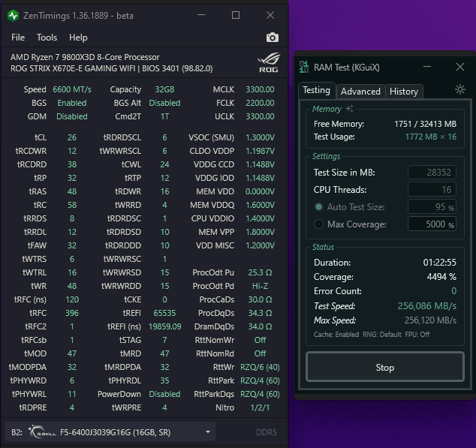
Task: Click the tCL value 26
Action: 72,137
